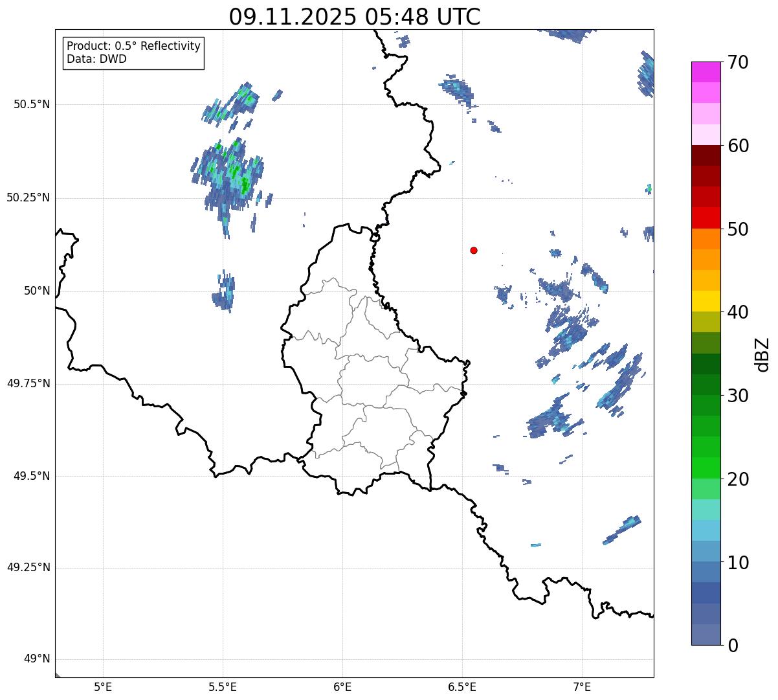Click the colorbar 40 tick label
The width and height of the screenshot is (778, 700).
coord(738,312)
